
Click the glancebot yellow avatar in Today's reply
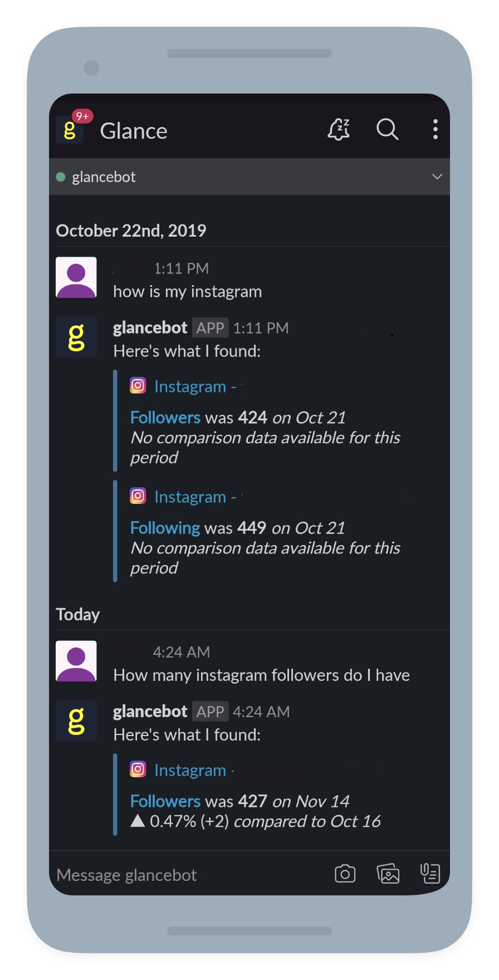pos(76,721)
